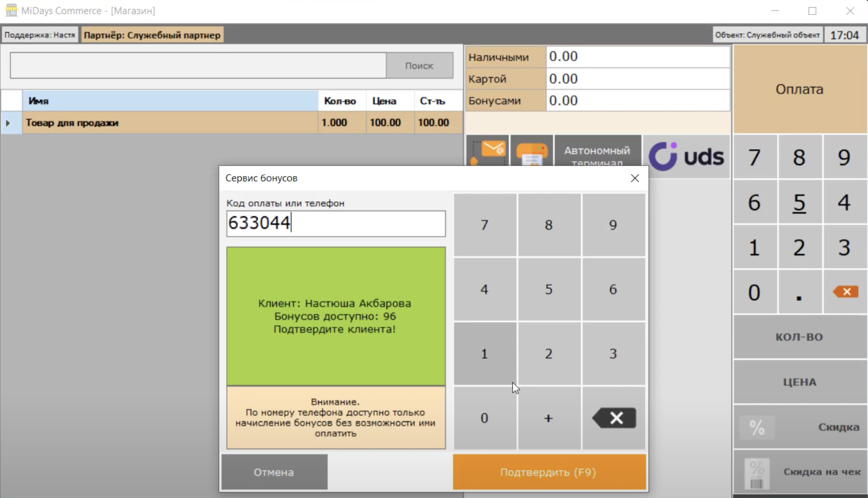Screen dimensions: 868x498
Task: Click the Имя column header
Action: [170, 101]
